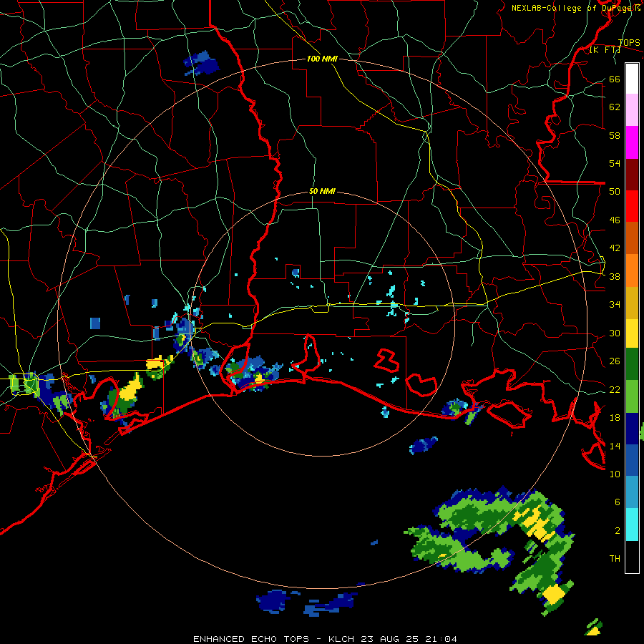Click the 22 legend value
This screenshot has height=644, width=644.
[615, 390]
